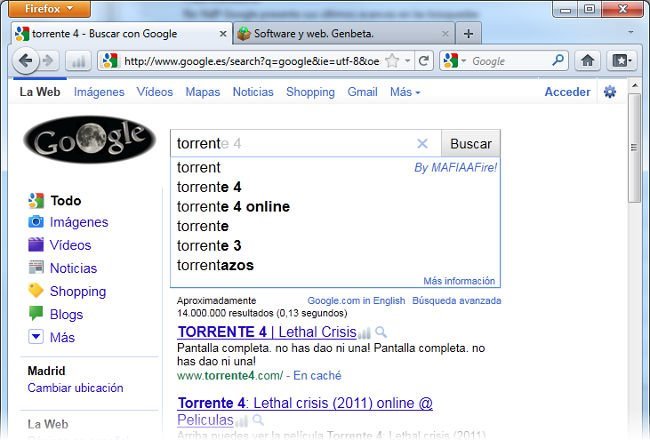Open the stats bar-chart toolbar icon
This screenshot has width=650, height=440.
[x=79, y=61]
